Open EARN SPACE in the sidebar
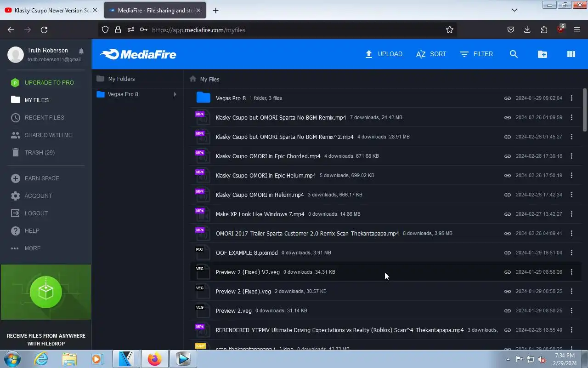The width and height of the screenshot is (588, 368). coord(35,178)
